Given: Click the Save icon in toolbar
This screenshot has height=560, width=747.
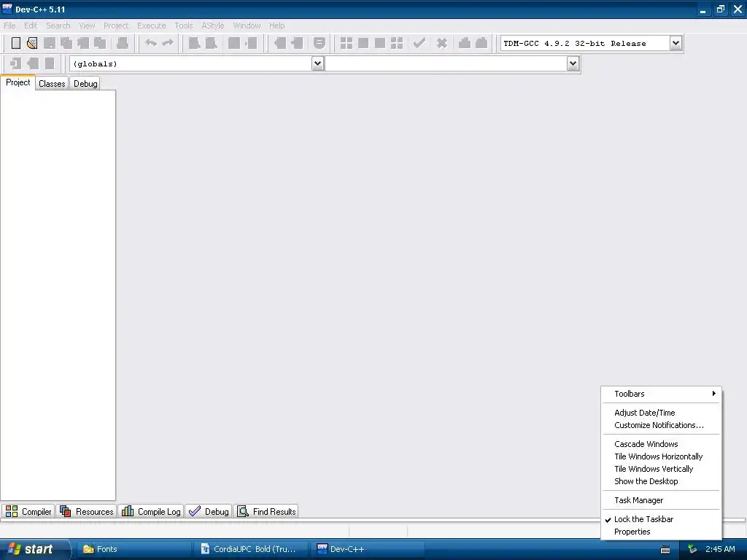Looking at the screenshot, I should (49, 43).
